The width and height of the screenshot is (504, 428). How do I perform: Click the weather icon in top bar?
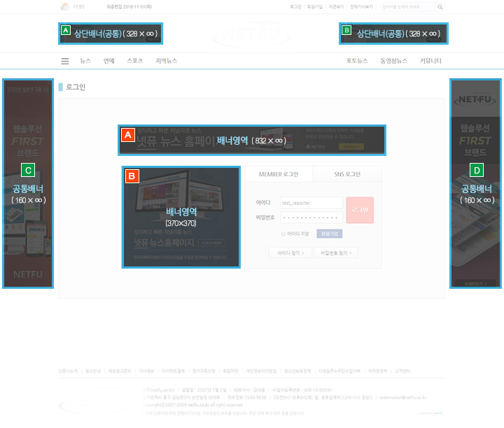(x=65, y=7)
